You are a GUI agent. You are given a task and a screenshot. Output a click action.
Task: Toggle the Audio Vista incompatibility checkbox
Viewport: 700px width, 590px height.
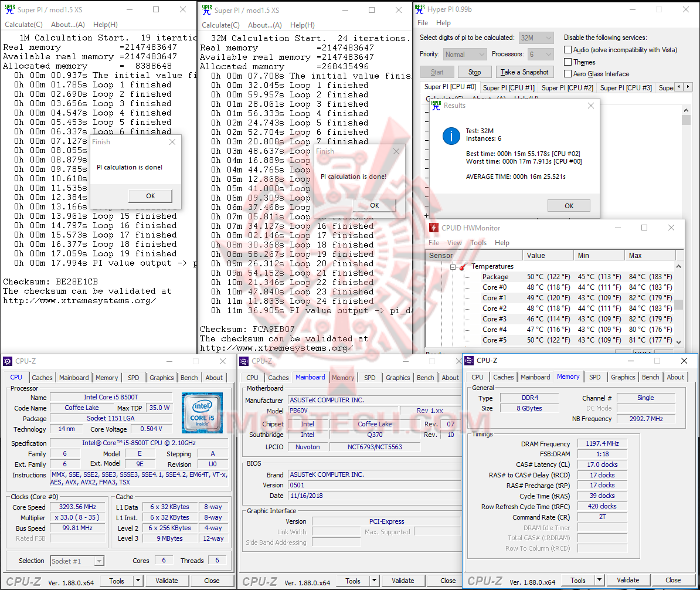coord(568,50)
